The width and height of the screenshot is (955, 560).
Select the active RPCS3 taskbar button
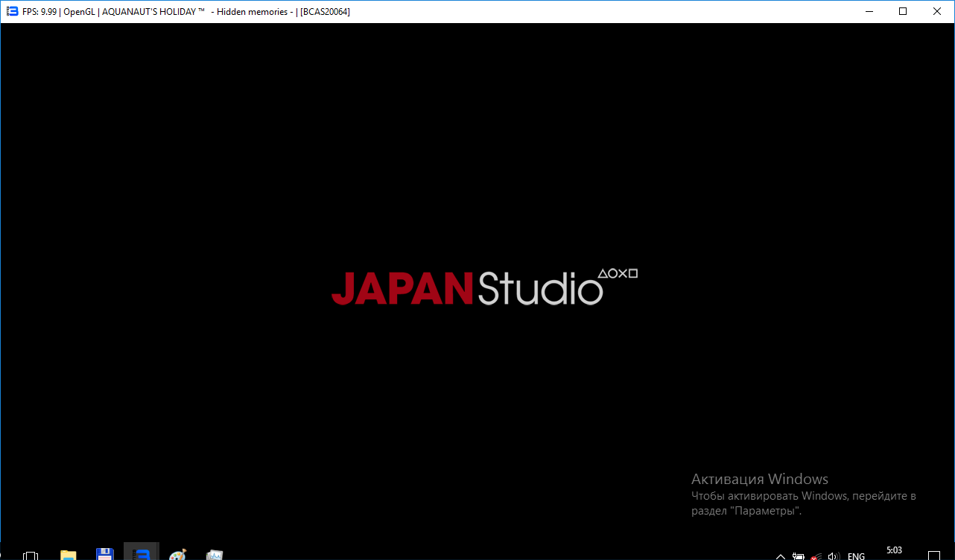point(141,553)
